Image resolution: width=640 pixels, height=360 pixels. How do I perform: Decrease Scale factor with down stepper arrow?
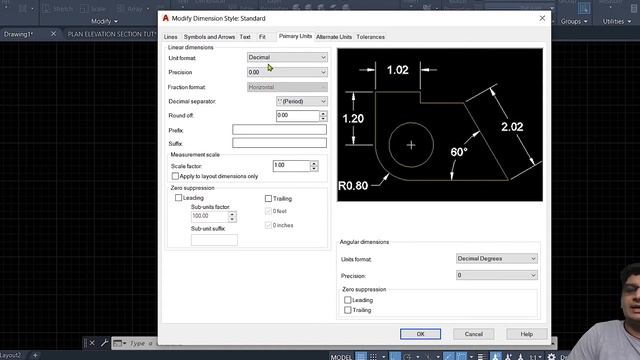coord(314,169)
